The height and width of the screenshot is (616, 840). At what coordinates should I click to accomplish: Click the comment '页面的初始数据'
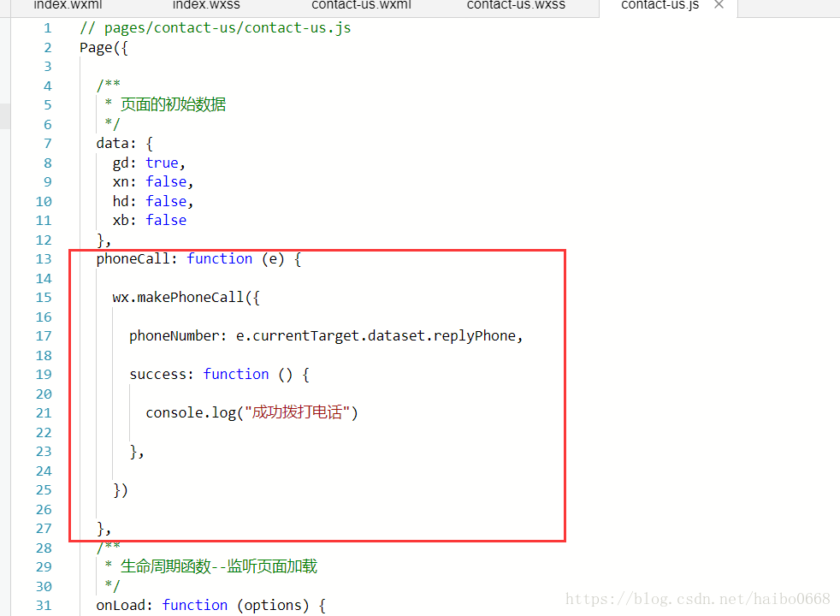173,104
